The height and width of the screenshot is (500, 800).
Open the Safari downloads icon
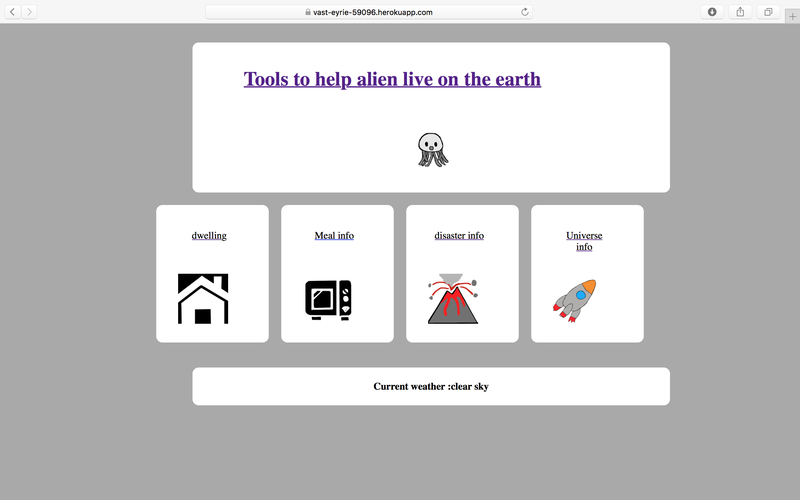pos(712,12)
